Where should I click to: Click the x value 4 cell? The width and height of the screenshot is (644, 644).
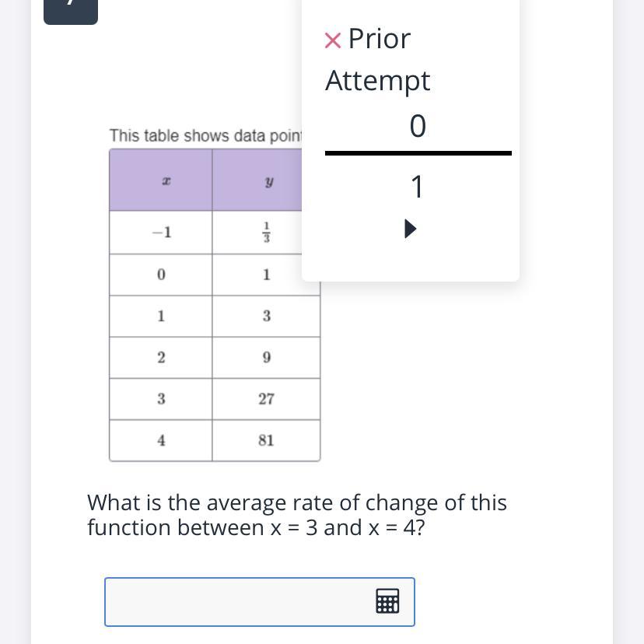point(161,440)
